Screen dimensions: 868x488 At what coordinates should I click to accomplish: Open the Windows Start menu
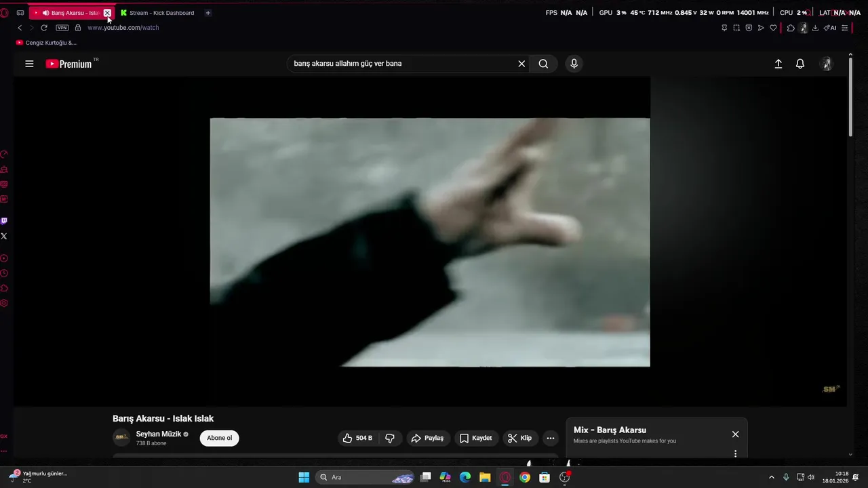pos(304,477)
